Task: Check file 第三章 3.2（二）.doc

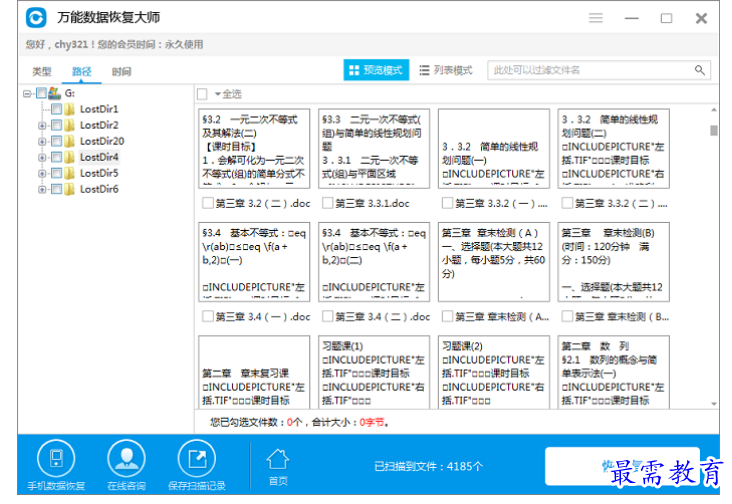Action: [x=208, y=203]
